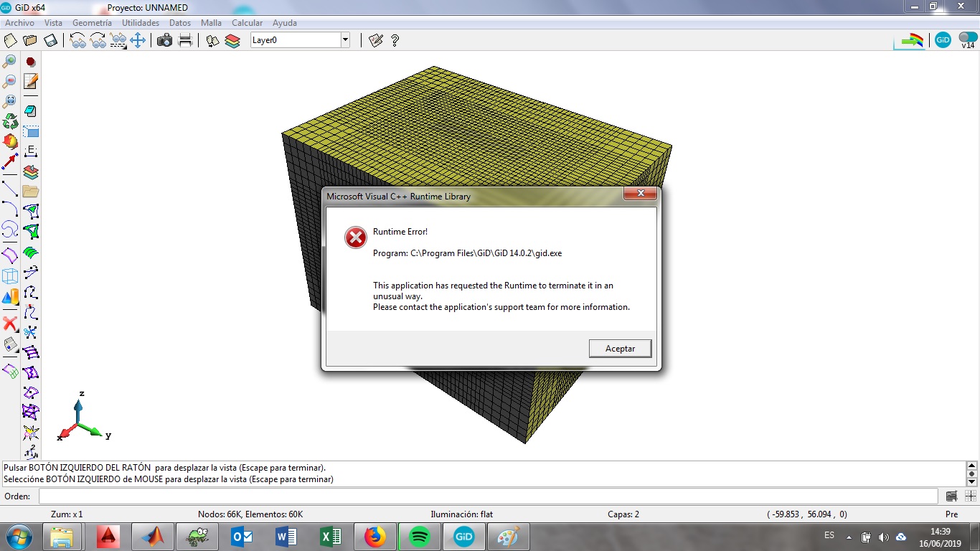This screenshot has height=551, width=980.
Task: Show hidden system tray icons arrow
Action: coord(849,537)
